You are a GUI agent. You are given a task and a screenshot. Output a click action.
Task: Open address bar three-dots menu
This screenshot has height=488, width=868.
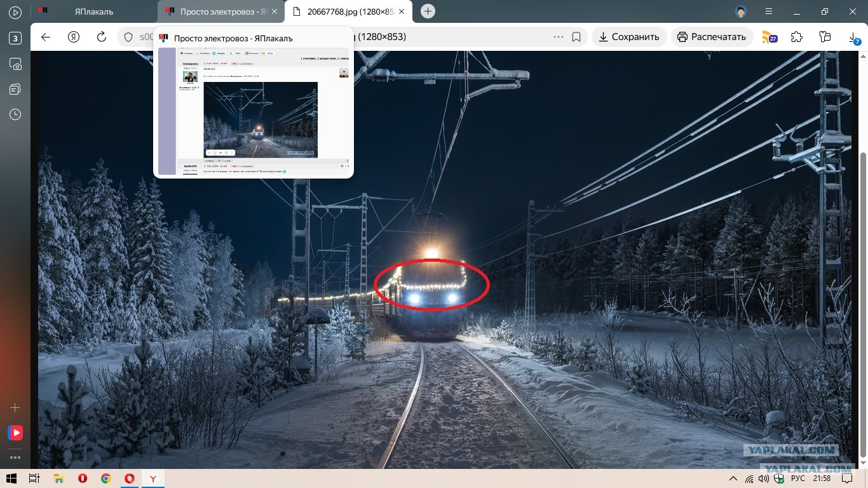pyautogui.click(x=559, y=37)
